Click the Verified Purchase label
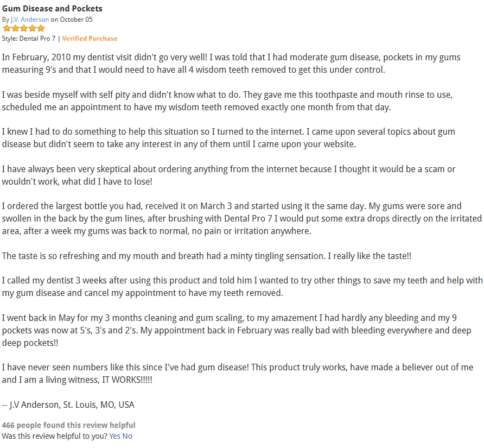The image size is (484, 448). point(90,39)
